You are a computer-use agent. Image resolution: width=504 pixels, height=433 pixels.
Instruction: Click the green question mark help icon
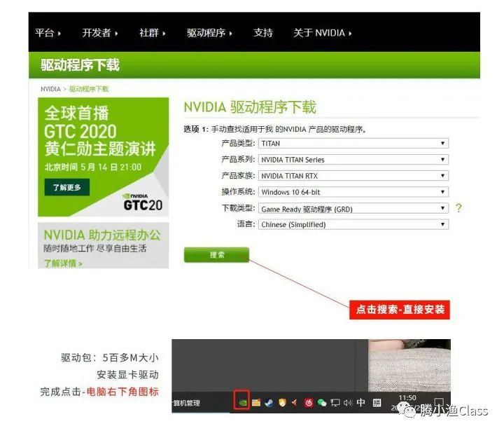click(x=458, y=208)
